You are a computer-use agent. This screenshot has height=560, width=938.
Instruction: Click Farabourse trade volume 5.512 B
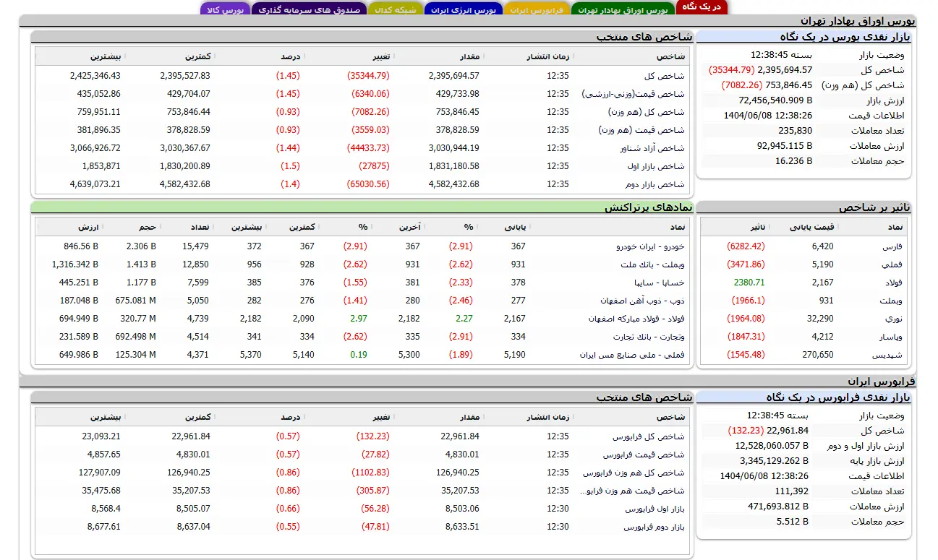(793, 522)
